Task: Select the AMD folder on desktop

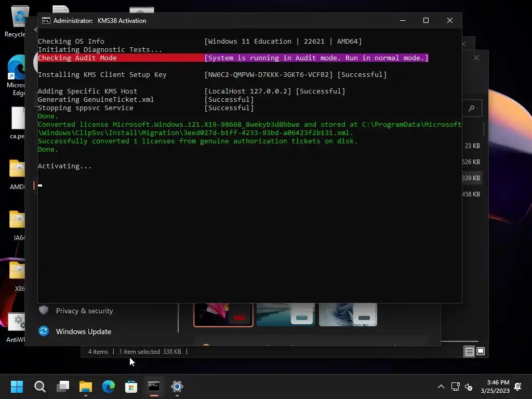Action: (x=17, y=175)
